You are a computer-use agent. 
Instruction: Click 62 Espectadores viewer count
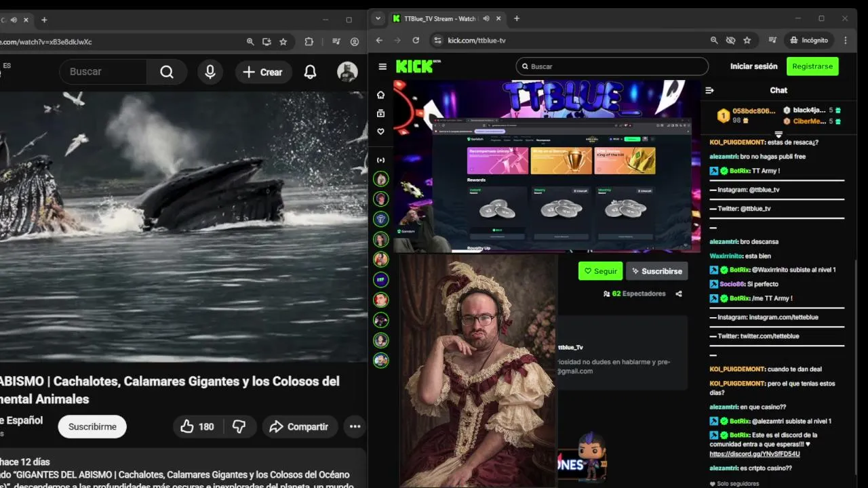(x=634, y=293)
